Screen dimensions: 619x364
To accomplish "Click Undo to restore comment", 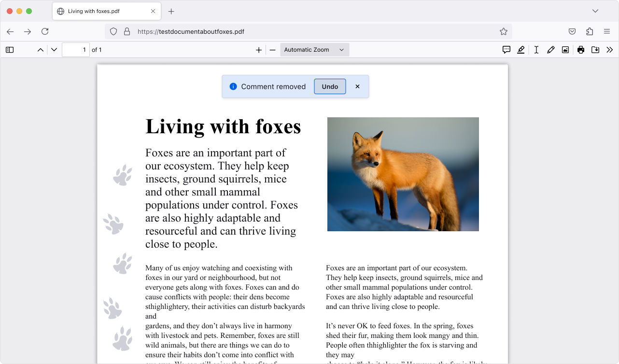I will coord(330,86).
